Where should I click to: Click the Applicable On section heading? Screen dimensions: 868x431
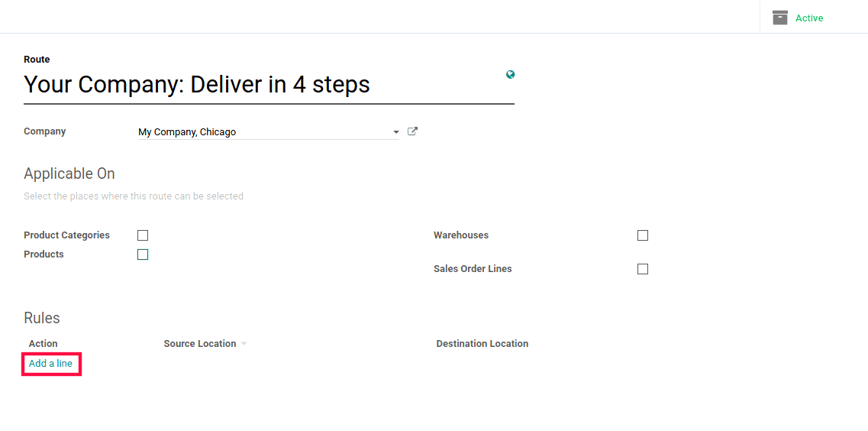[x=69, y=174]
